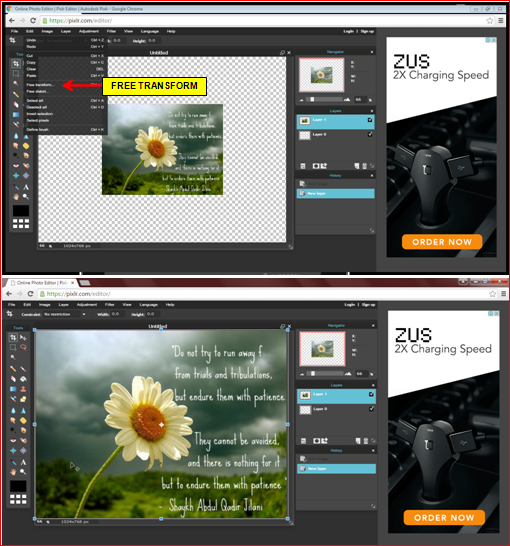Select the Colorpicker eyedropper in bottom editor
Screen dimensions: 510x546
pos(13,462)
